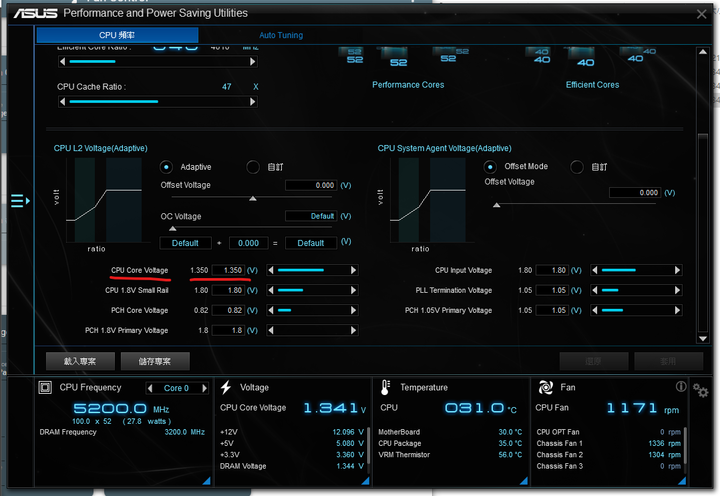Increase the Efficient Core Ratio slider arrow
This screenshot has width=720, height=496.
point(253,62)
